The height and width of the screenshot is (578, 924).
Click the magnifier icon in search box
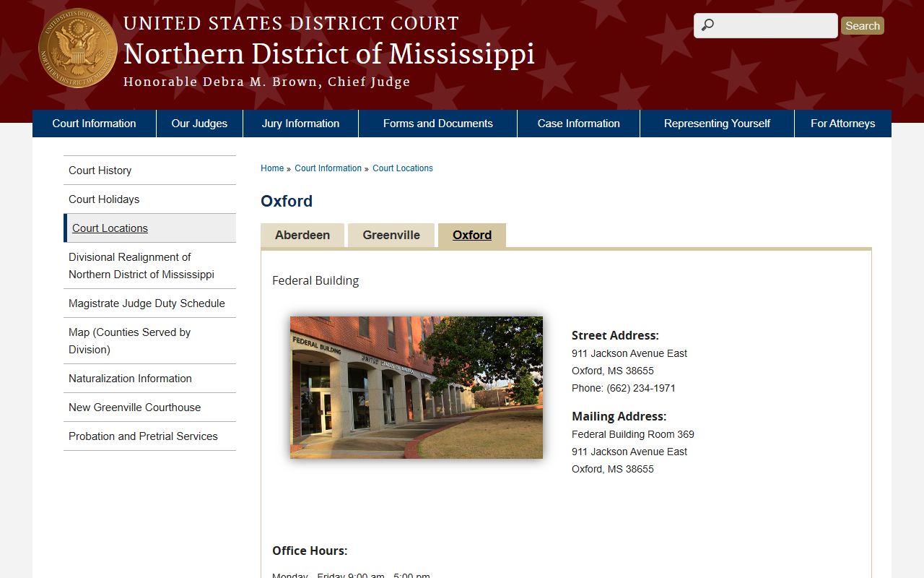708,26
